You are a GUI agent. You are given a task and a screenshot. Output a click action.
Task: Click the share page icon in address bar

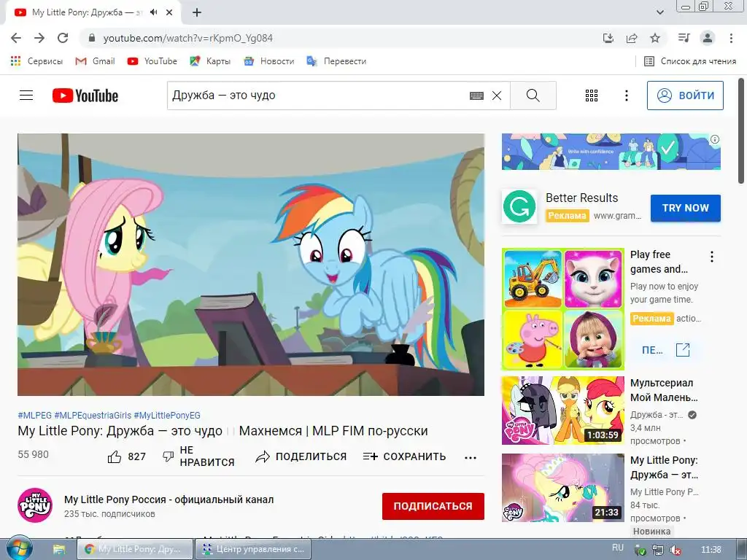632,38
